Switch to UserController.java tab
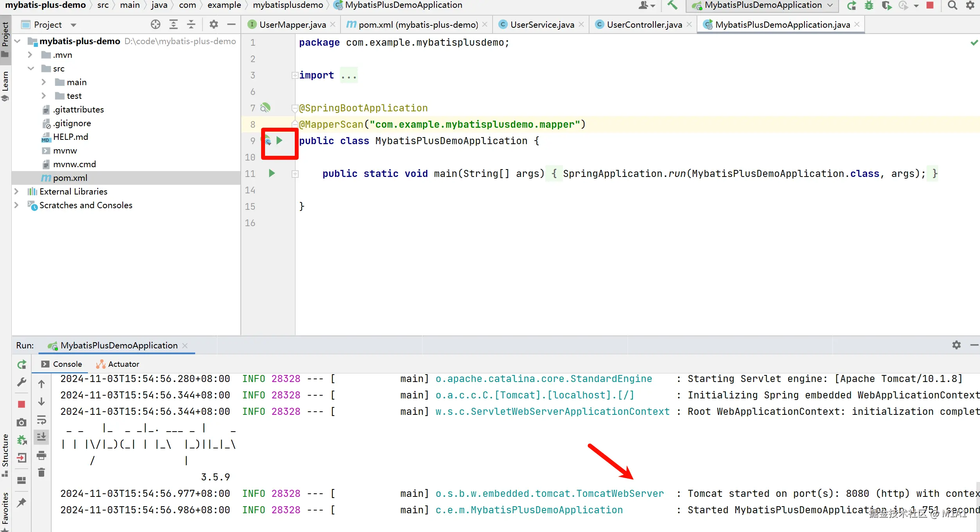This screenshot has width=980, height=532. [x=644, y=25]
